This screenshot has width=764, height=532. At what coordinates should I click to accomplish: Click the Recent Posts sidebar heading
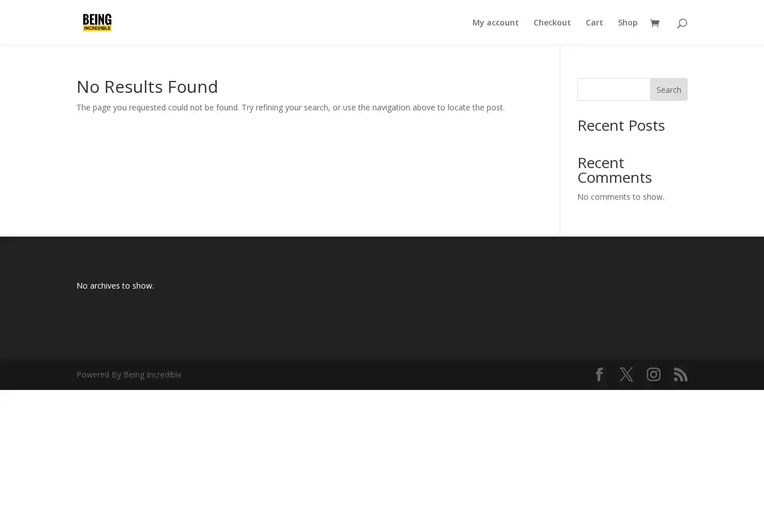tap(621, 125)
